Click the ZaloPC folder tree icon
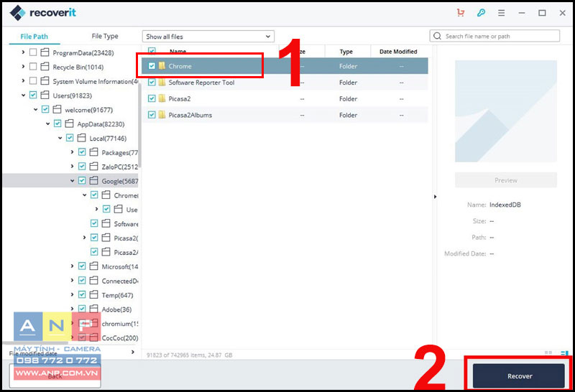This screenshot has height=392, width=575. pyautogui.click(x=94, y=167)
